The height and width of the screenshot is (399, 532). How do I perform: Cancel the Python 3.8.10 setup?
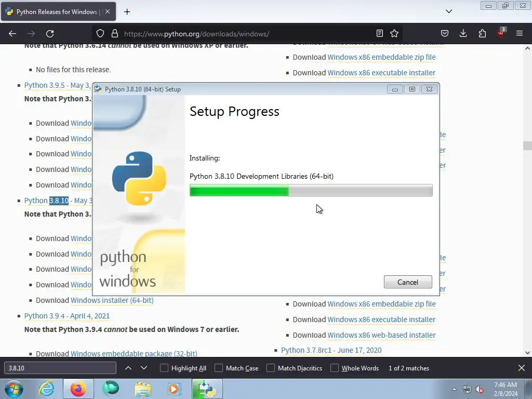408,282
